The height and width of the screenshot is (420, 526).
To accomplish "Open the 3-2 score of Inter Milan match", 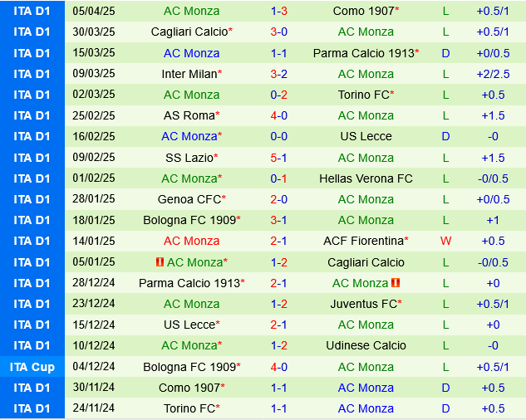I will tap(278, 74).
